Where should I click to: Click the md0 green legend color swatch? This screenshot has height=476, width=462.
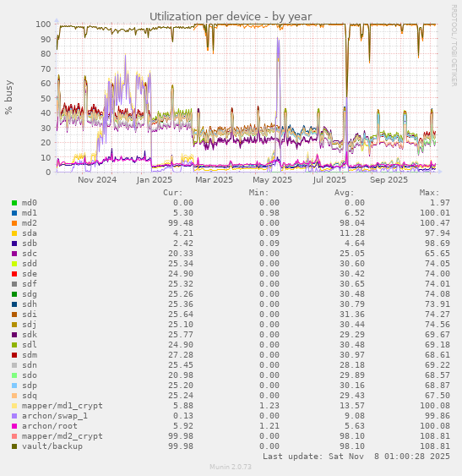click(14, 203)
